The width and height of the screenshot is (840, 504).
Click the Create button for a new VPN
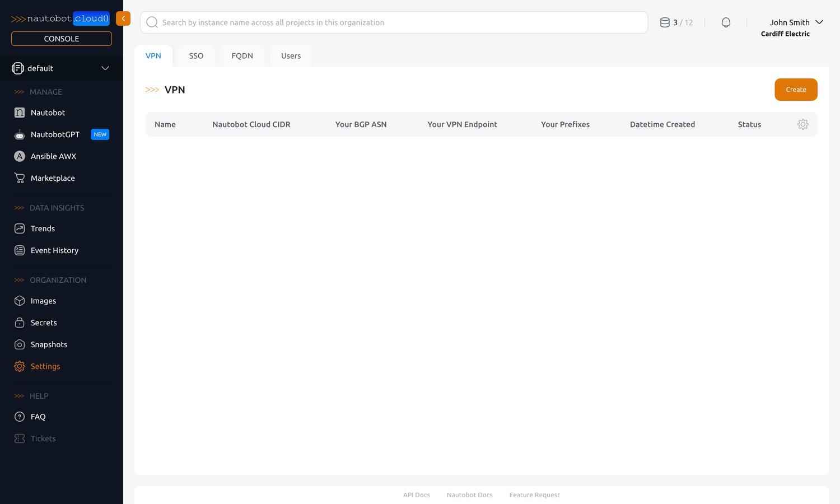(x=796, y=90)
